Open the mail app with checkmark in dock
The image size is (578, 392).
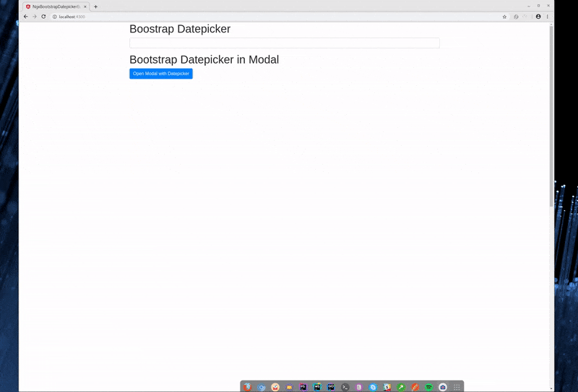click(x=275, y=387)
